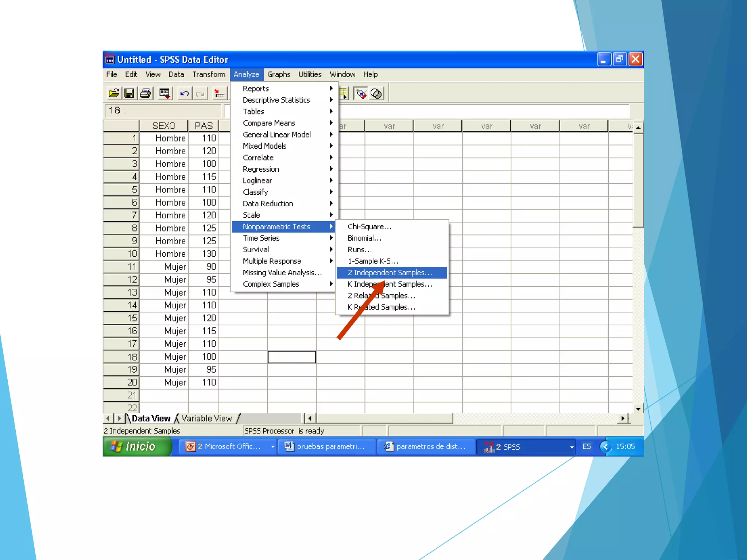Open the Graphs menu
This screenshot has width=747, height=560.
(279, 74)
